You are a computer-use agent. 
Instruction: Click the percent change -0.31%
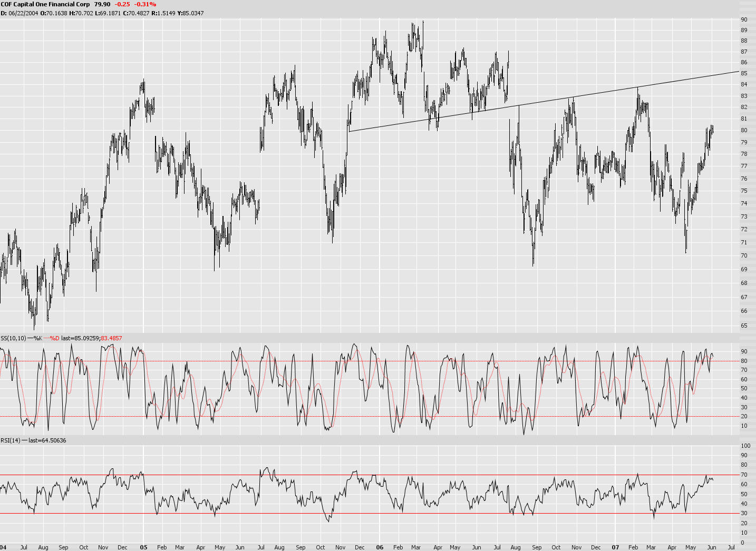(145, 4)
